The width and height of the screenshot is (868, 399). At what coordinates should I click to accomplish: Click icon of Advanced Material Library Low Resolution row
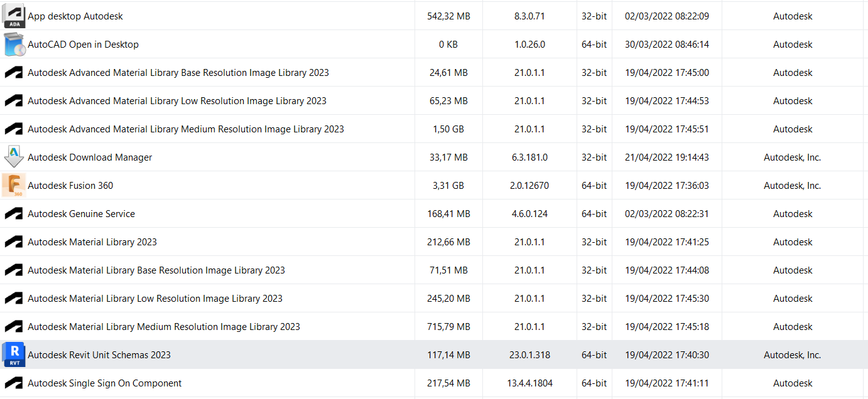pos(14,101)
